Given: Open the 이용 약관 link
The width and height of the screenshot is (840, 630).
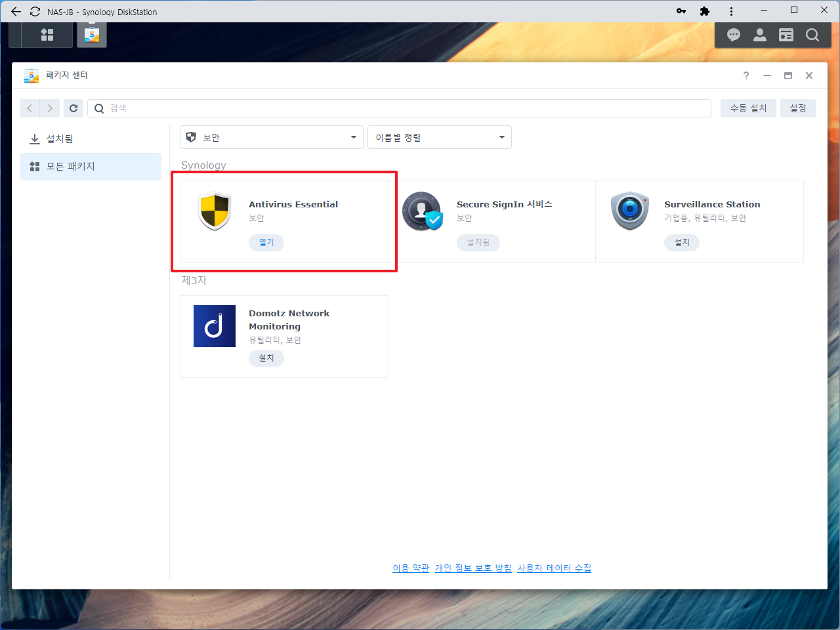Looking at the screenshot, I should (411, 568).
